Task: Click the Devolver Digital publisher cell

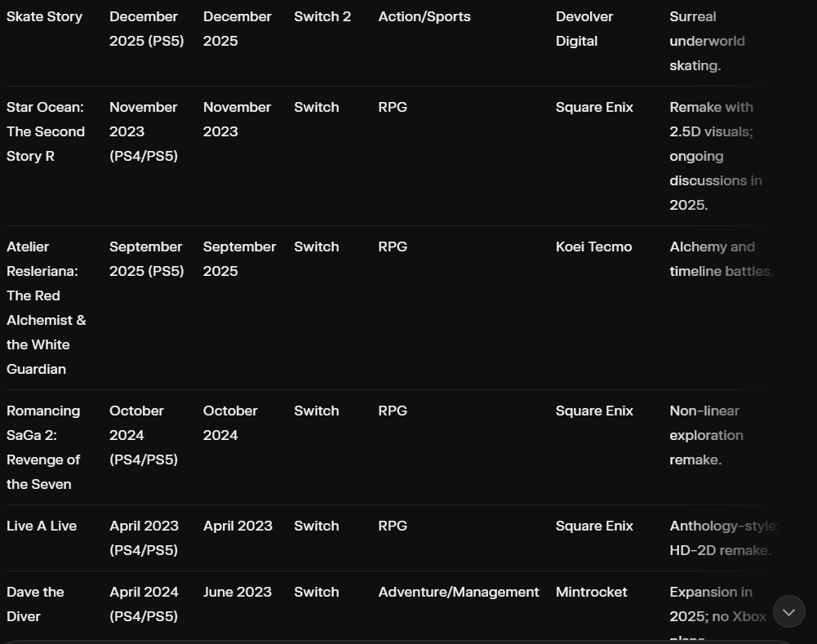Action: tap(584, 29)
